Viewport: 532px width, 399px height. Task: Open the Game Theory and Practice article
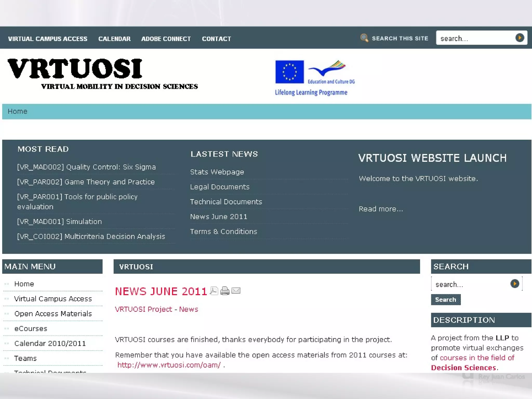(x=86, y=182)
